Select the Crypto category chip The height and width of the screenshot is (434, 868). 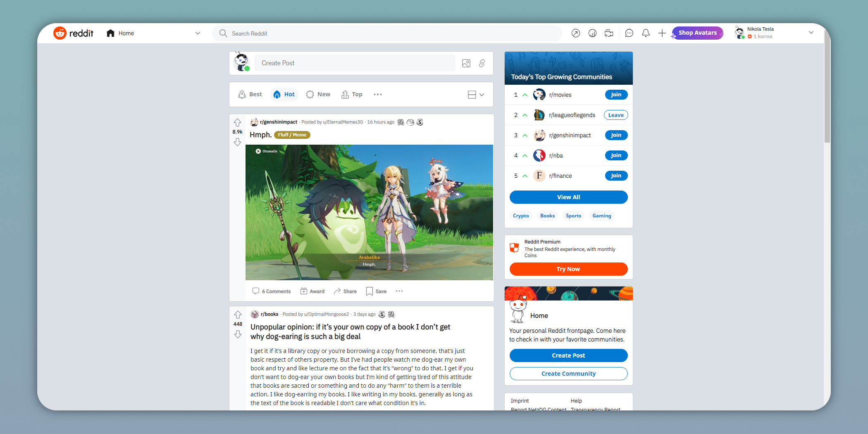[x=521, y=216]
